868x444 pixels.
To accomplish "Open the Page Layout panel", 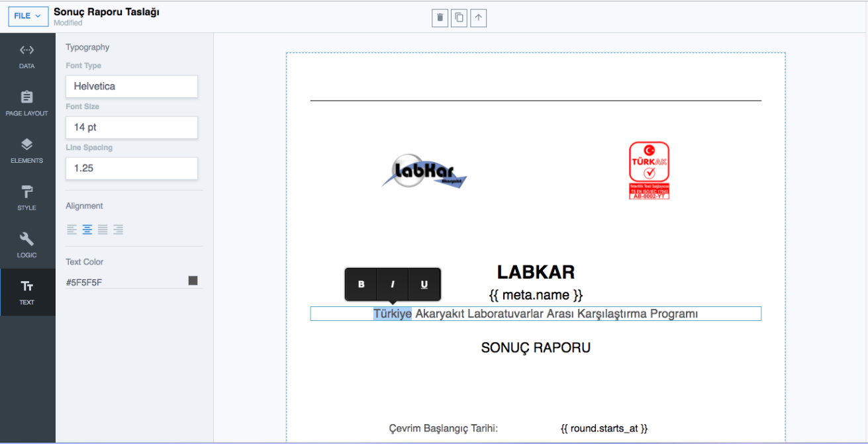I will [27, 103].
